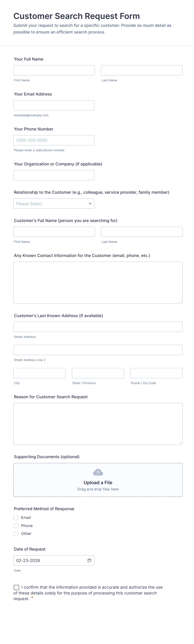This screenshot has width=194, height=644.
Task: Open the Relationship to Customer dropdown
Action: pyautogui.click(x=54, y=203)
